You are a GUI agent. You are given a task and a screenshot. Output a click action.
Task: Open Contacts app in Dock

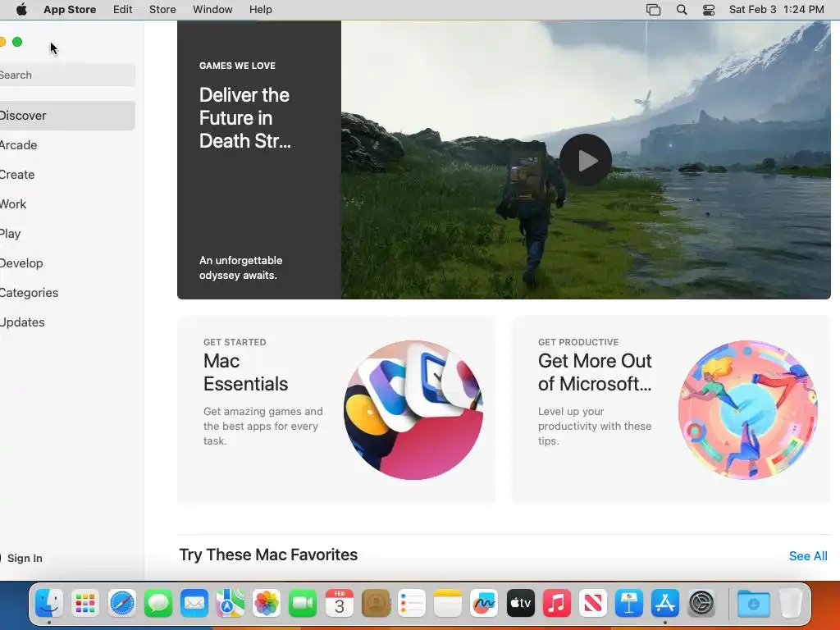click(376, 604)
